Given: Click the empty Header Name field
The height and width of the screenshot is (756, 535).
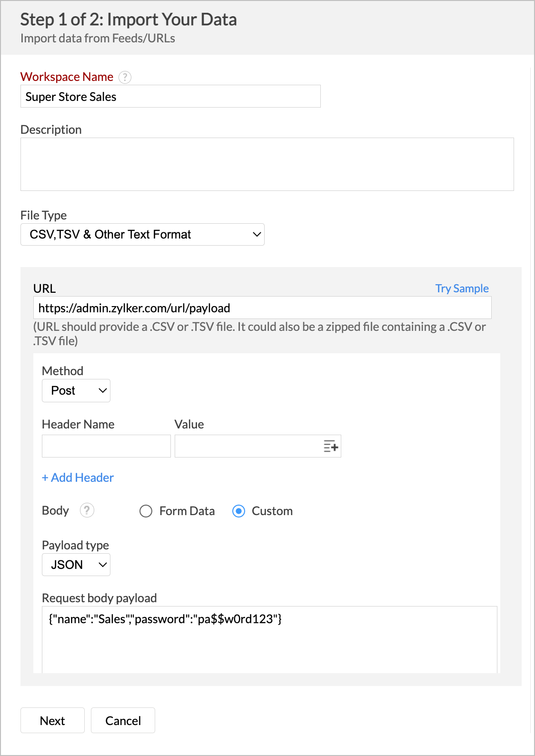Looking at the screenshot, I should pyautogui.click(x=106, y=446).
